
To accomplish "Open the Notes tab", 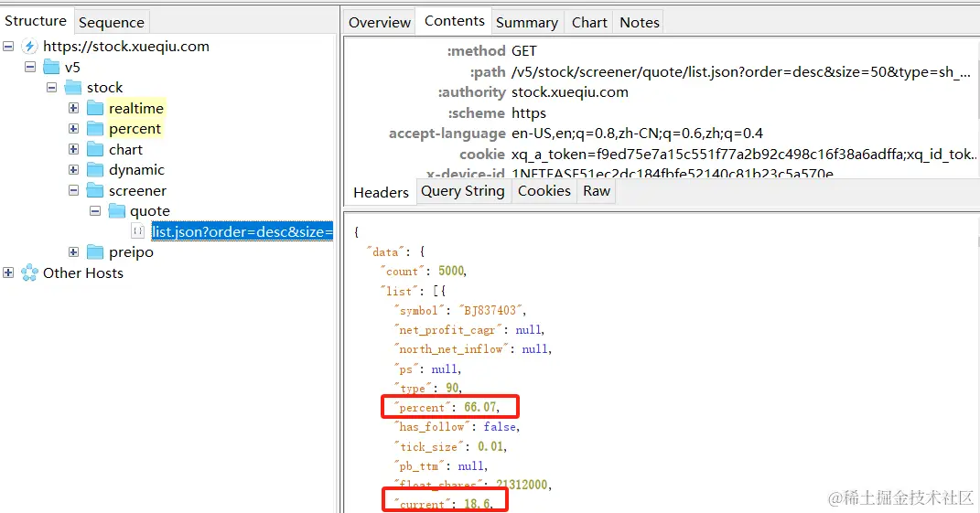I will point(640,23).
